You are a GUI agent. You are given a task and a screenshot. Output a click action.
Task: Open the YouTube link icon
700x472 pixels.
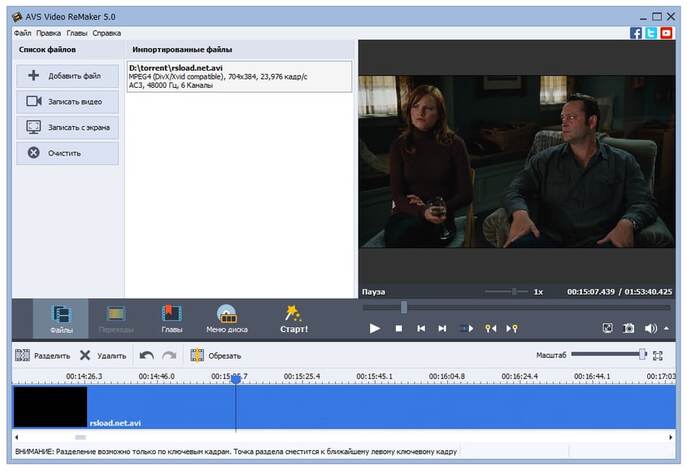coord(666,33)
